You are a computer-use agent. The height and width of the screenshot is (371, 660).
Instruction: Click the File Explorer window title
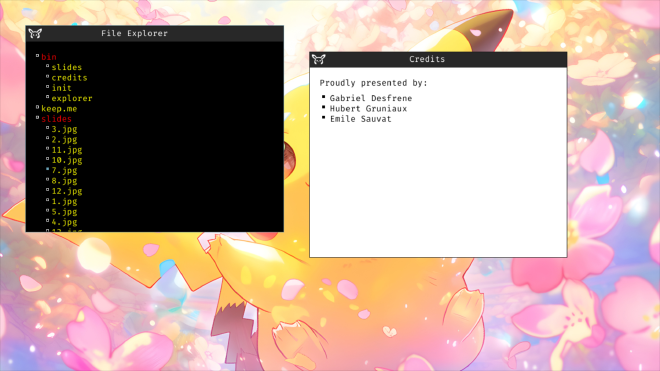(134, 33)
